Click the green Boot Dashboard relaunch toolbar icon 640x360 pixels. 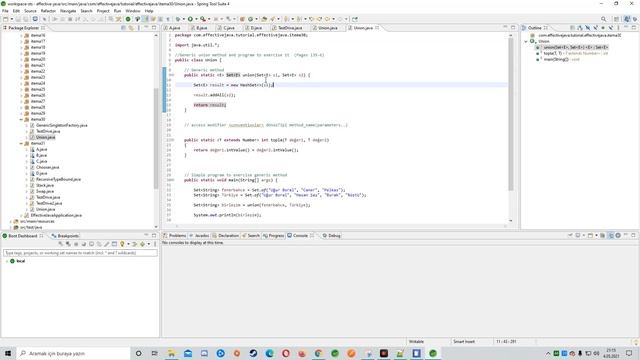pos(128,19)
